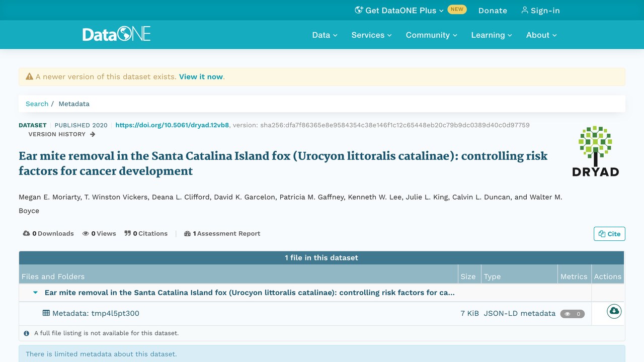Click the Cite button
This screenshot has width=644, height=362.
(609, 234)
